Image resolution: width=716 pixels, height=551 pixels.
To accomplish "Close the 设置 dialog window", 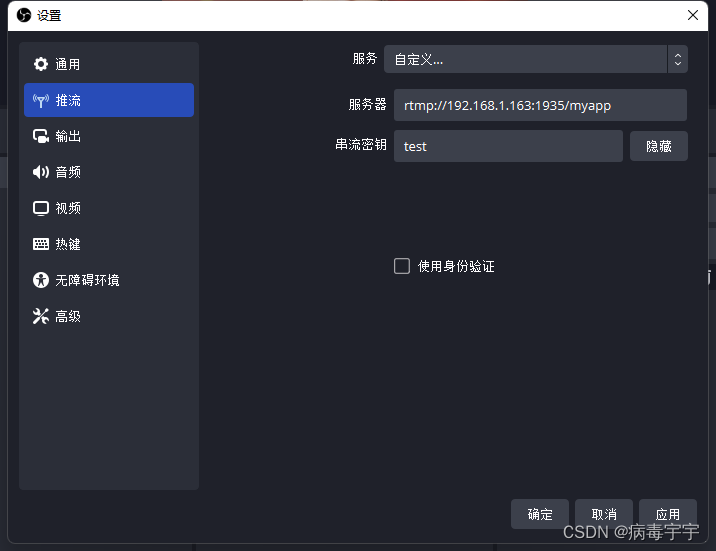I will coord(693,15).
